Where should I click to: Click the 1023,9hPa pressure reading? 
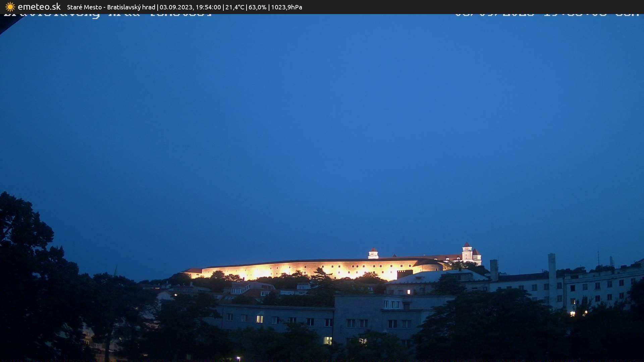point(286,7)
